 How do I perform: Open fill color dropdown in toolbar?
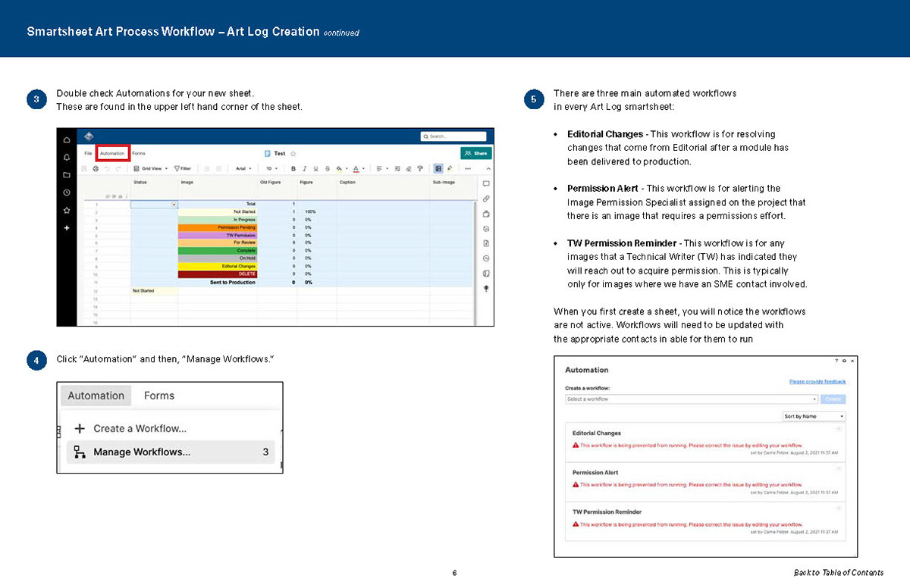pos(344,168)
